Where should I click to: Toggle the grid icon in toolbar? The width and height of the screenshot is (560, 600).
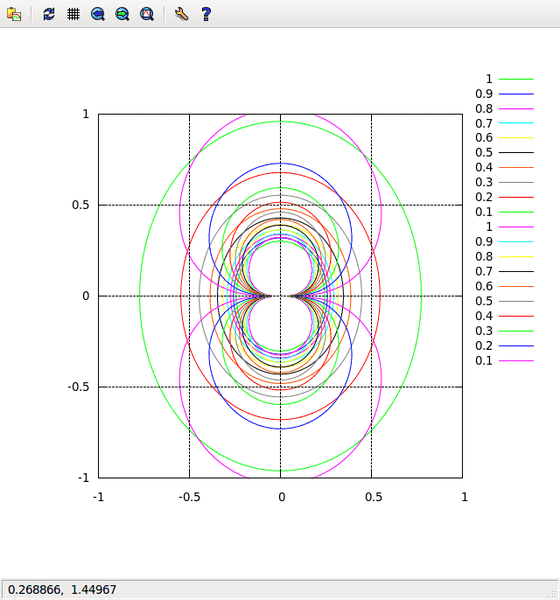point(73,15)
